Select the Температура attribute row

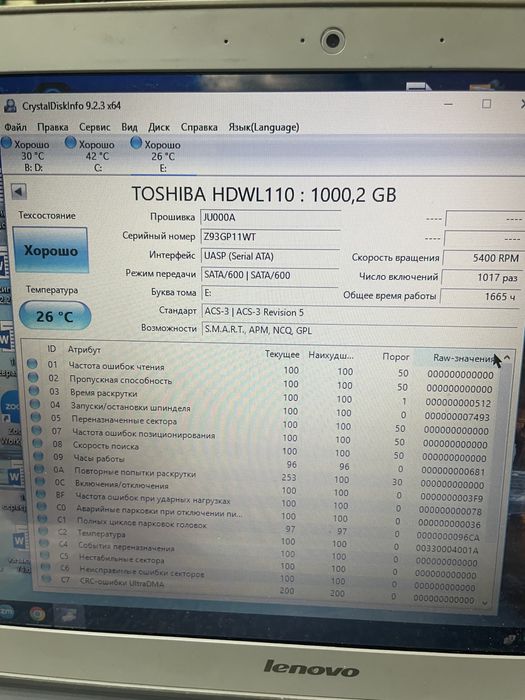pos(261,540)
